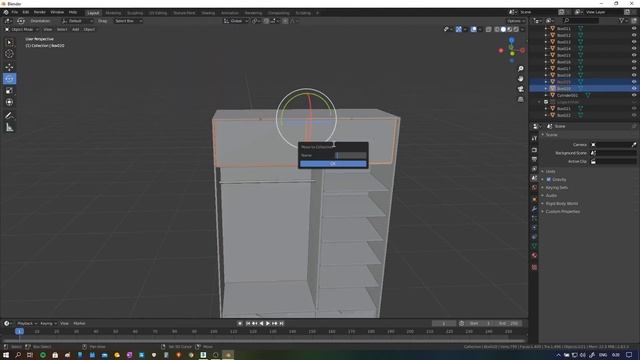The height and width of the screenshot is (360, 640).
Task: Open the Physics properties tab
Action: click(534, 227)
